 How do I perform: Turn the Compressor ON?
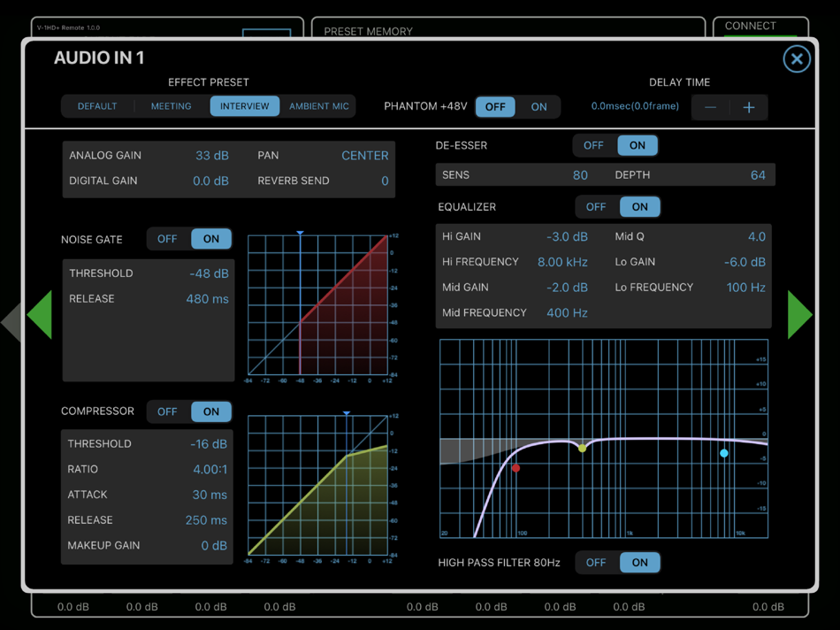[x=211, y=411]
